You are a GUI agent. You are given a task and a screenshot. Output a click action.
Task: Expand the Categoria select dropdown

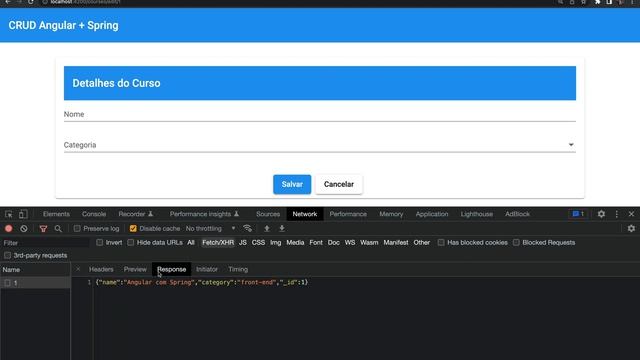(x=320, y=145)
